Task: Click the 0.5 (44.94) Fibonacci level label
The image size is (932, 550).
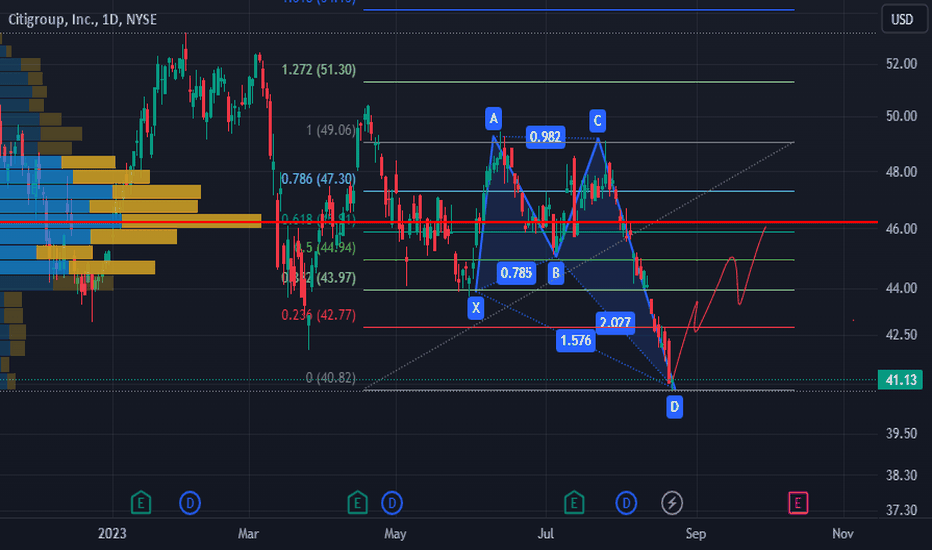Action: (x=325, y=247)
